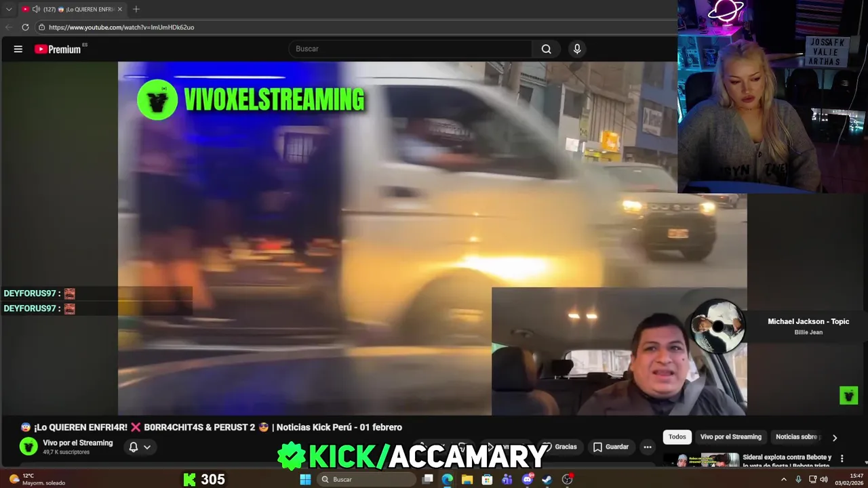Close the YouTube video tab

(120, 9)
